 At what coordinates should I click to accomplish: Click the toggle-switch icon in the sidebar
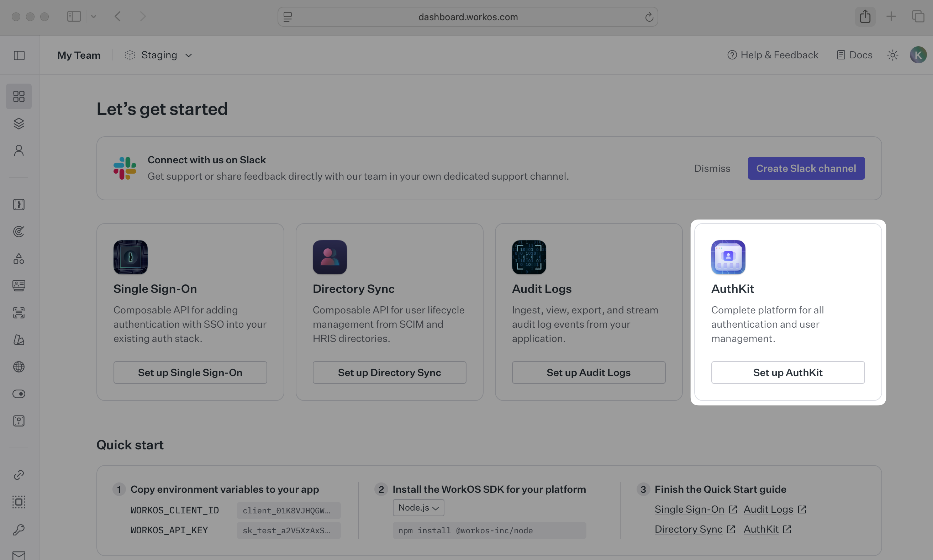[x=19, y=393]
